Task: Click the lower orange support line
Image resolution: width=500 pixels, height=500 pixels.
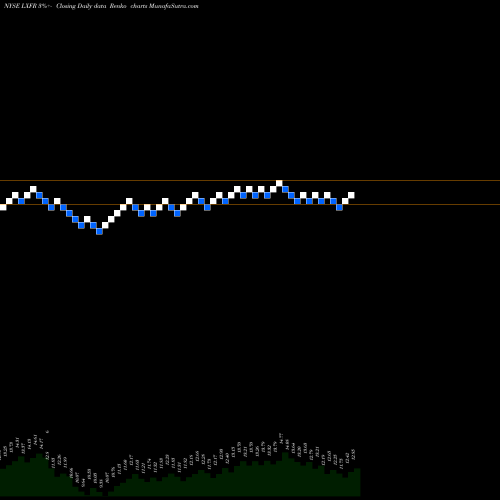Action: pos(250,204)
